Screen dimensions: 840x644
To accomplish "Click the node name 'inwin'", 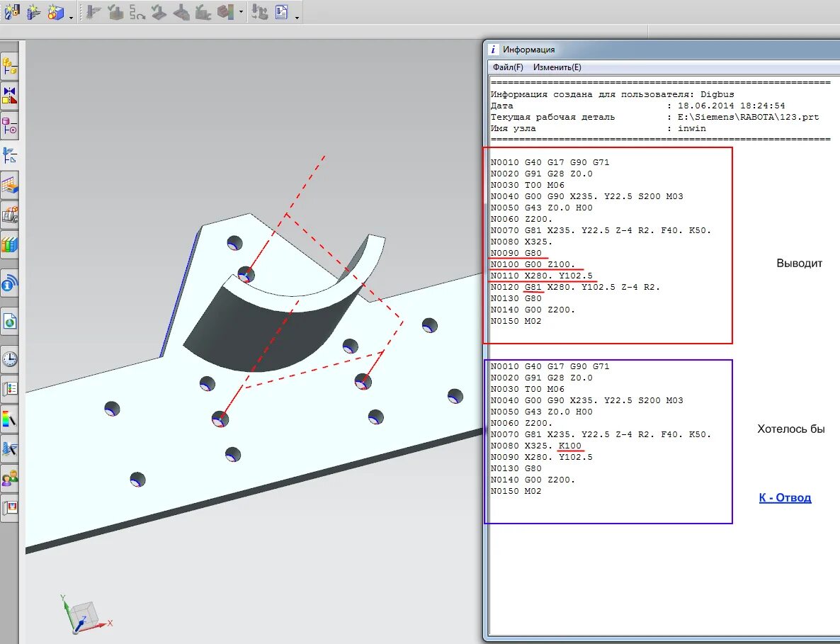I will (x=691, y=128).
